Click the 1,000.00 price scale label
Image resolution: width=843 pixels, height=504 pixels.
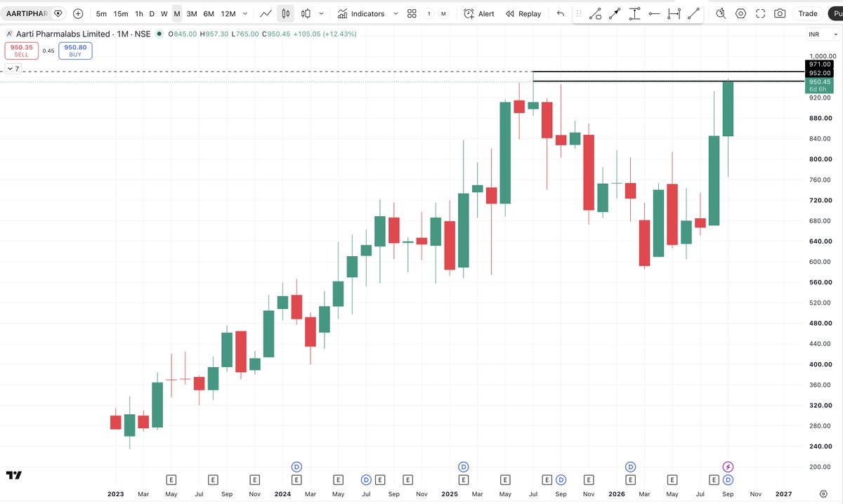point(823,56)
